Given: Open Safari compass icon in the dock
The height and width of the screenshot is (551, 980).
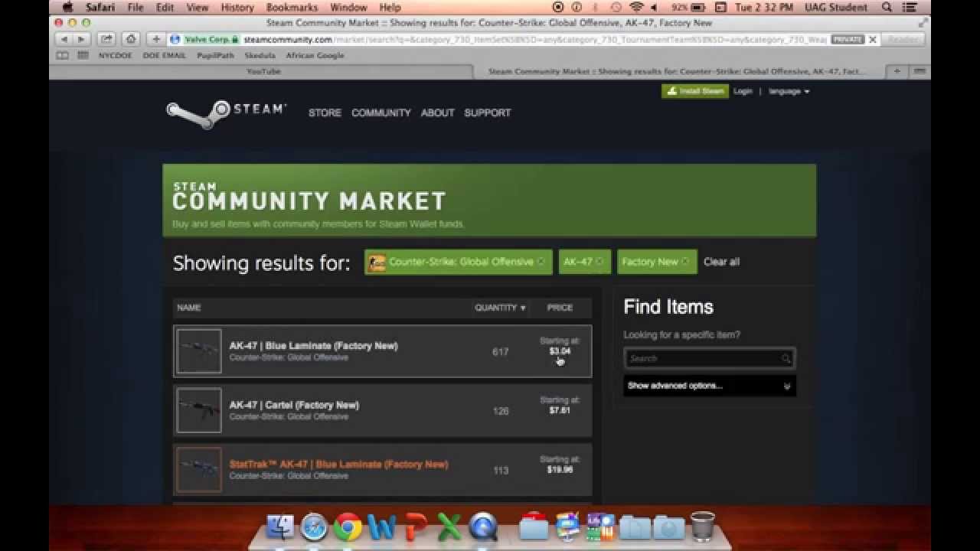Looking at the screenshot, I should [314, 527].
